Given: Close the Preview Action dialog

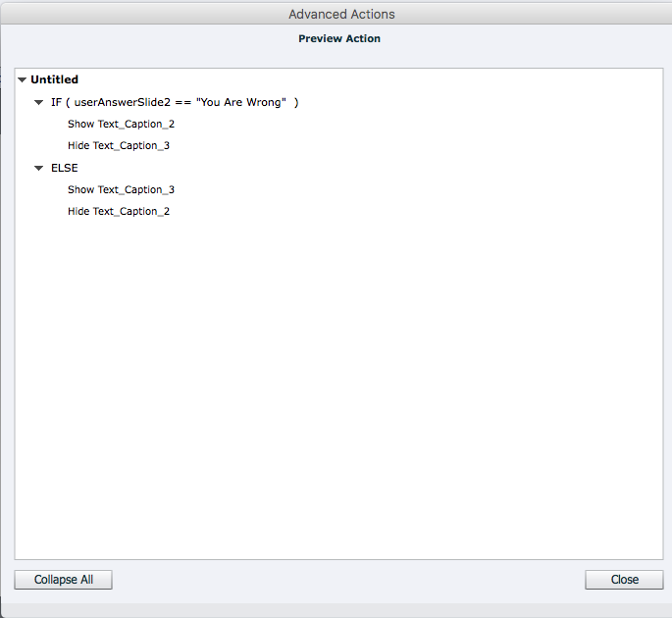Looking at the screenshot, I should click(624, 580).
